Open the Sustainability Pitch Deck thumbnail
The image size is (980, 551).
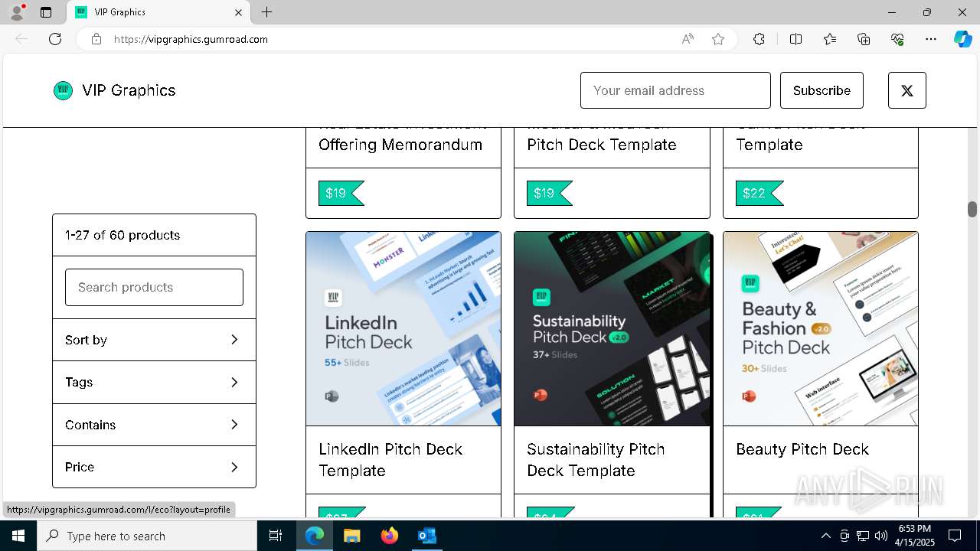click(x=612, y=329)
